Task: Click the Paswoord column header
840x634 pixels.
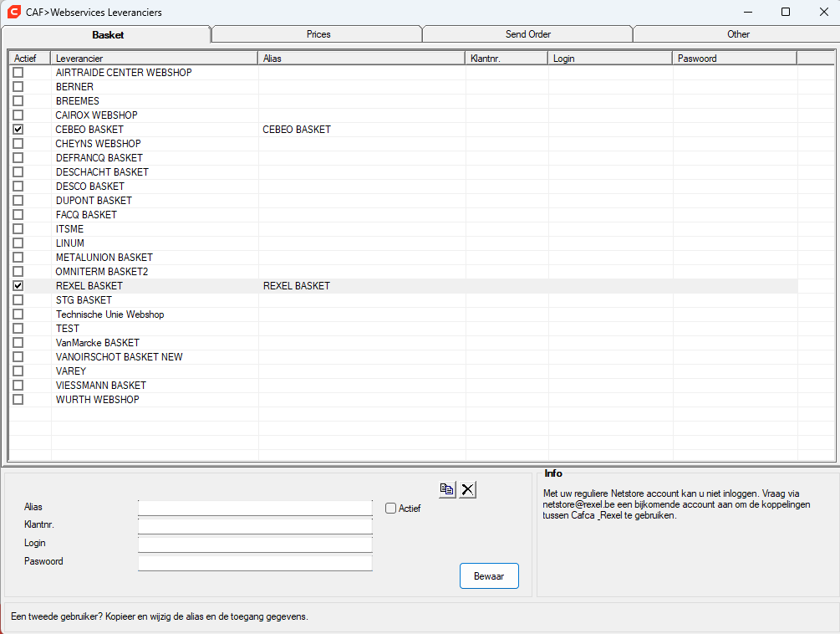Action: coord(735,59)
